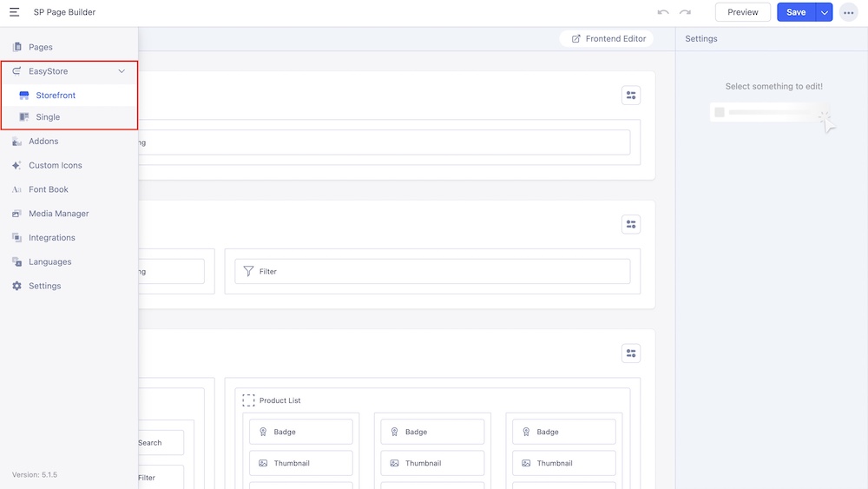Select Storefront under EasyStore
Viewport: 868px width, 489px height.
tap(56, 96)
